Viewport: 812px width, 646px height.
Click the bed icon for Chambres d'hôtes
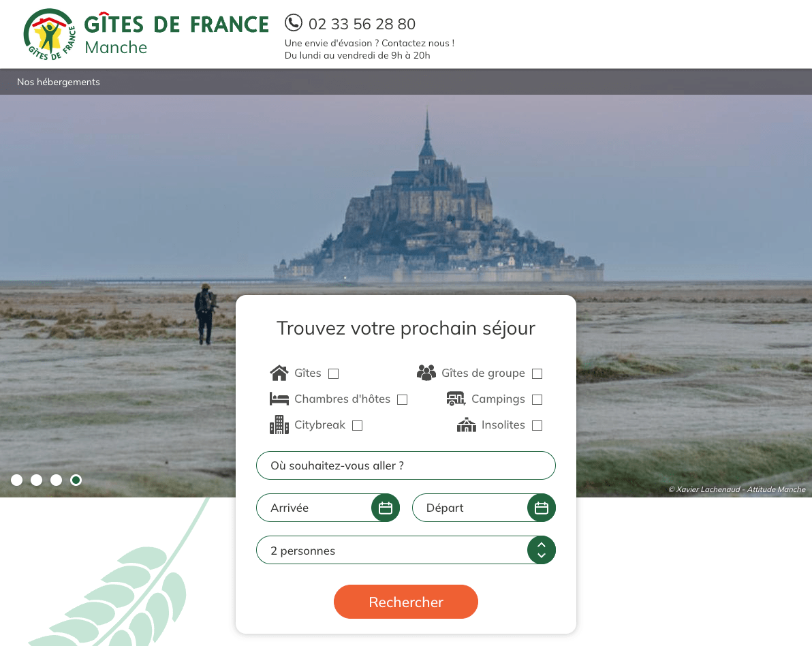click(x=279, y=399)
